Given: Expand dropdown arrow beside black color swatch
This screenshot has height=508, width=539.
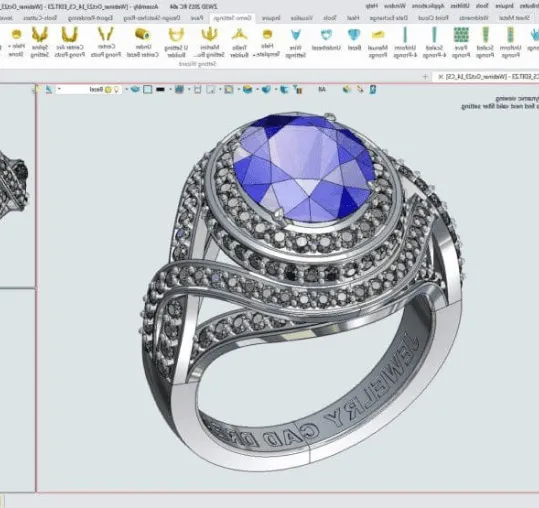Looking at the screenshot, I should click(x=170, y=90).
